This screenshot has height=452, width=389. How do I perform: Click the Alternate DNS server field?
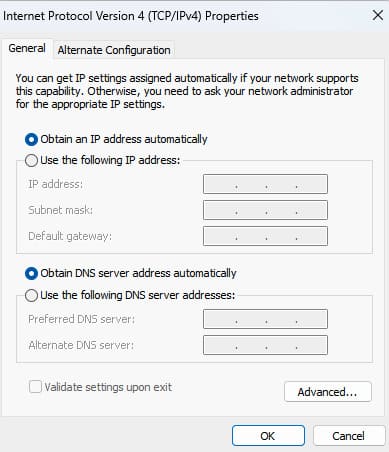265,345
